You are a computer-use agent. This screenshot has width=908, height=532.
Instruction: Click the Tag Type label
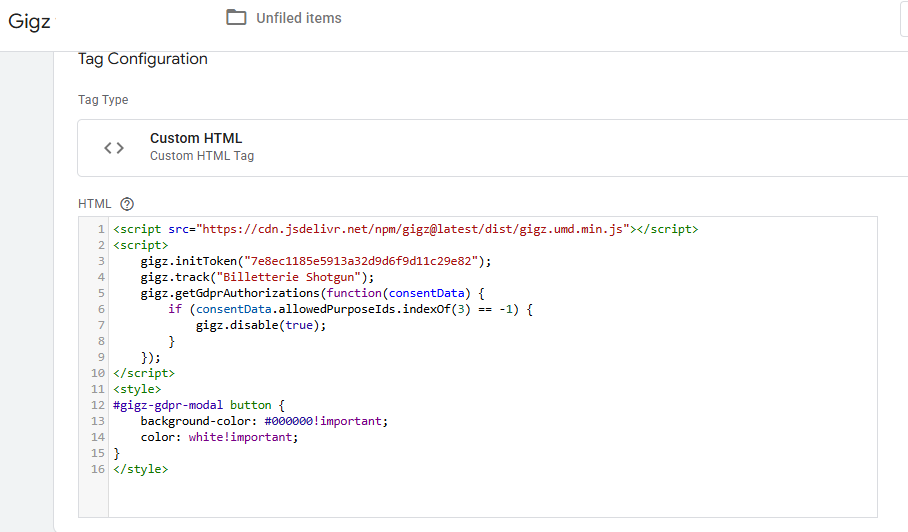click(103, 100)
